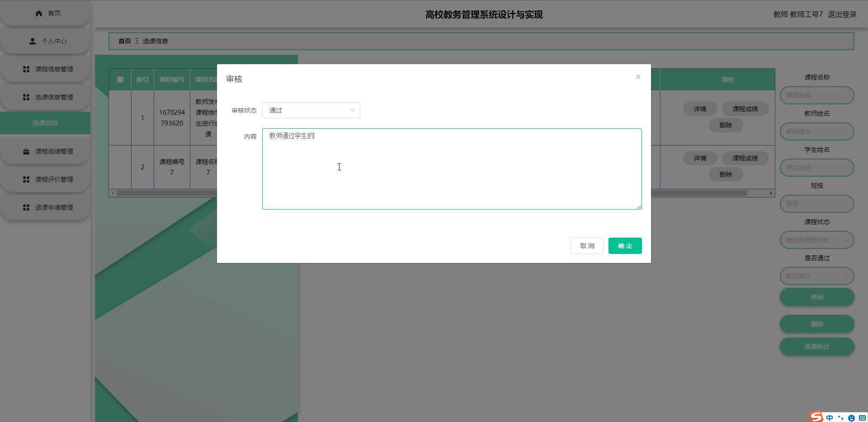Click 选课信息 in the breadcrumb
The width and height of the screenshot is (868, 422).
tap(156, 41)
